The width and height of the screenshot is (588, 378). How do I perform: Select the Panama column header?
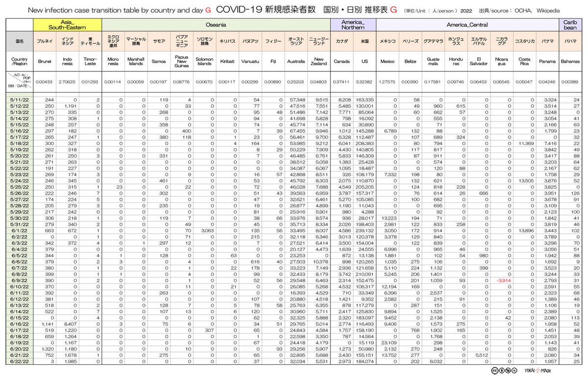click(x=547, y=62)
